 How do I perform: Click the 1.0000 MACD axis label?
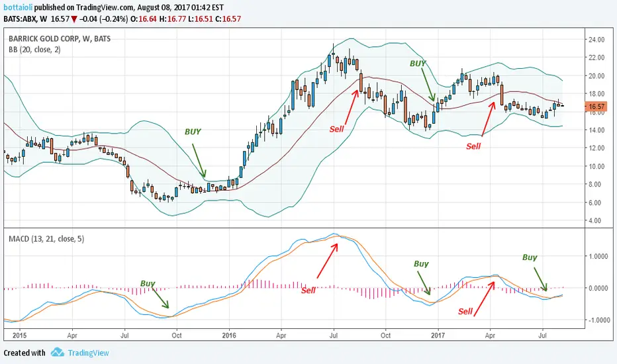tap(599, 256)
